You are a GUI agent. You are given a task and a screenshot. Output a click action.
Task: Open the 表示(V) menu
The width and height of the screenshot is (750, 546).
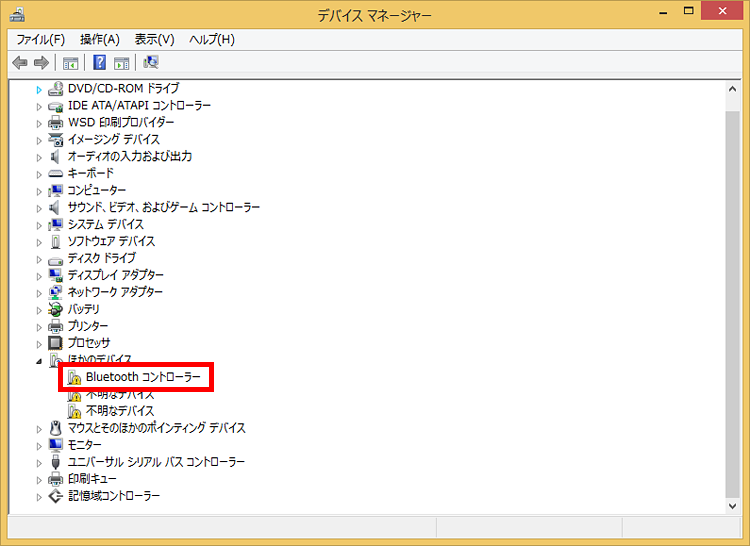pos(154,40)
